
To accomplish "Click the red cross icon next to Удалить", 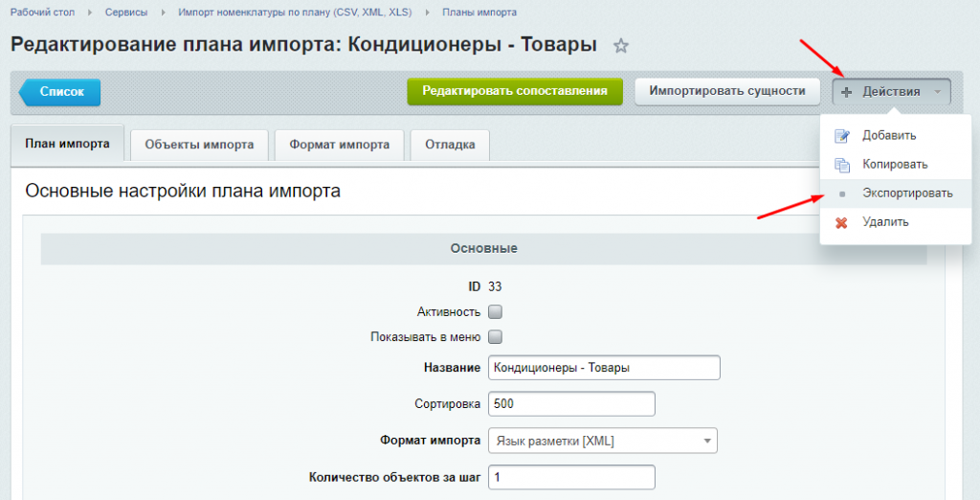I will (842, 222).
